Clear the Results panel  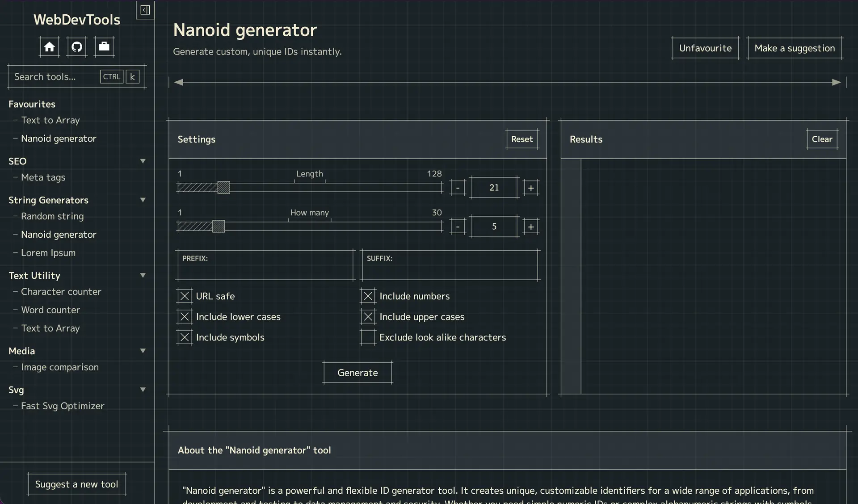tap(822, 139)
